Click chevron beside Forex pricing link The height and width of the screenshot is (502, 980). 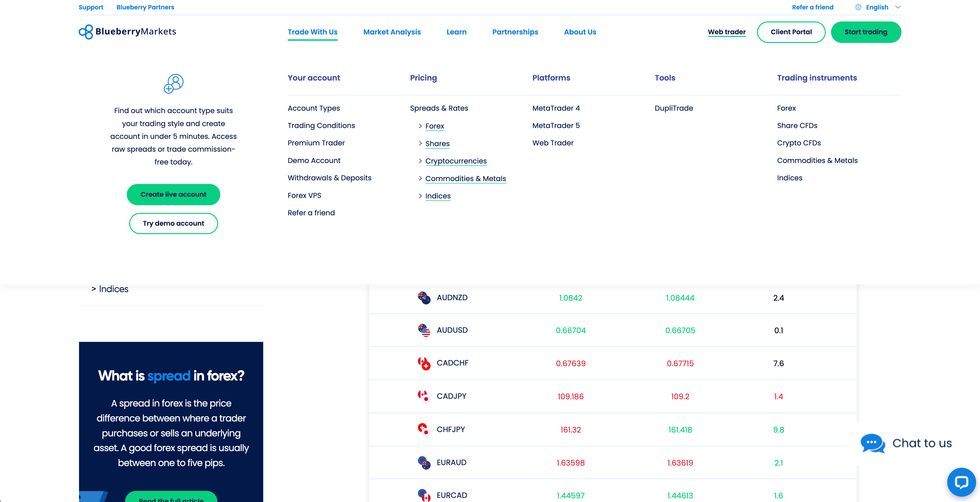point(420,126)
